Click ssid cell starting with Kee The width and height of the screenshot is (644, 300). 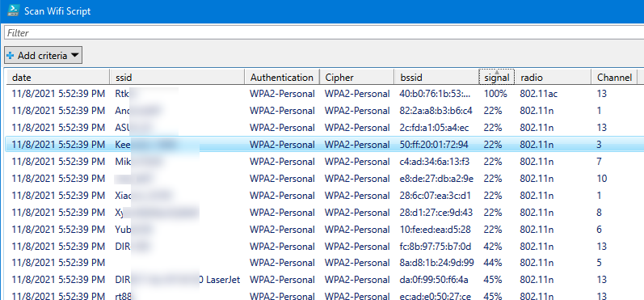145,145
